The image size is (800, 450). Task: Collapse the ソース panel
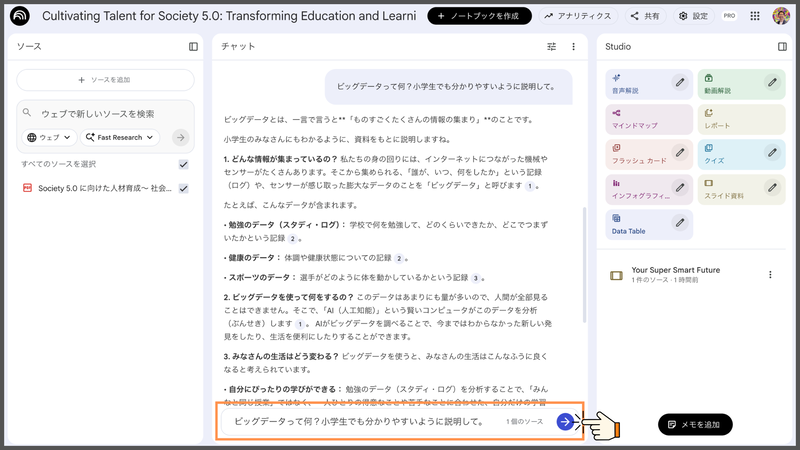pyautogui.click(x=193, y=46)
